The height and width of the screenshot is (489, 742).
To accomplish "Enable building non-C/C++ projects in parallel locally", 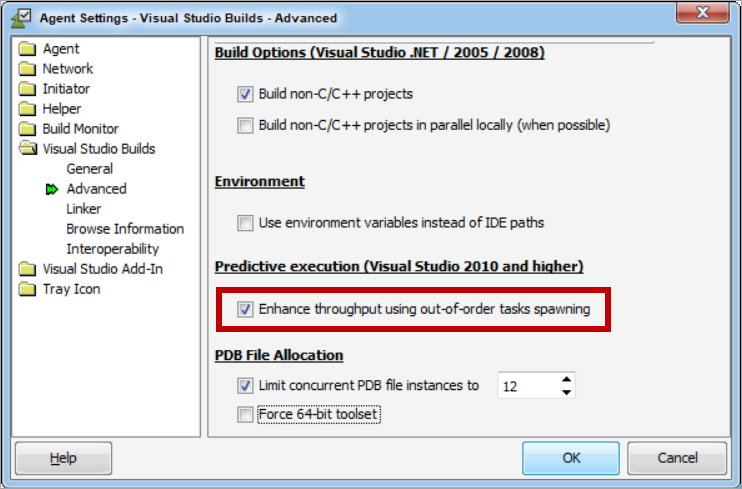I will (245, 125).
